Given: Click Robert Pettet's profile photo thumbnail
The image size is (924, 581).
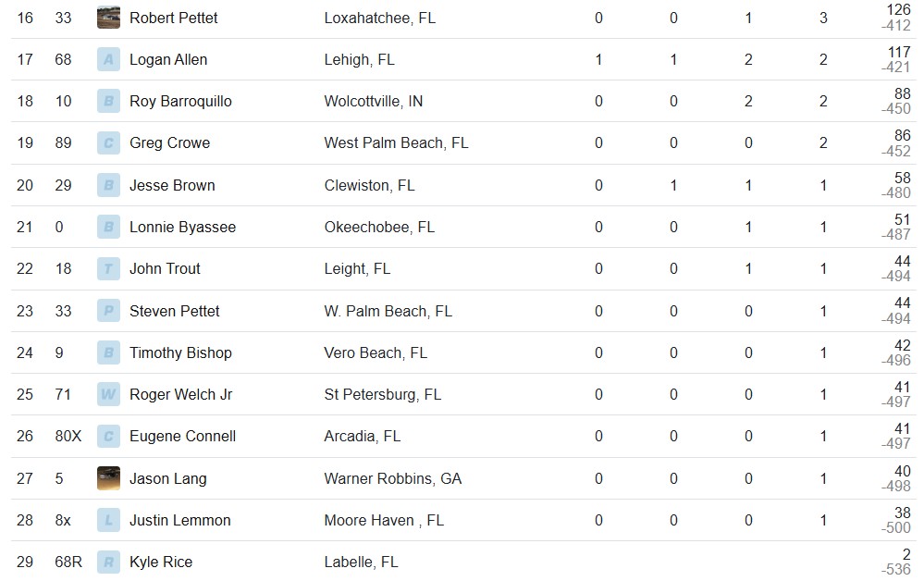Looking at the screenshot, I should (108, 18).
